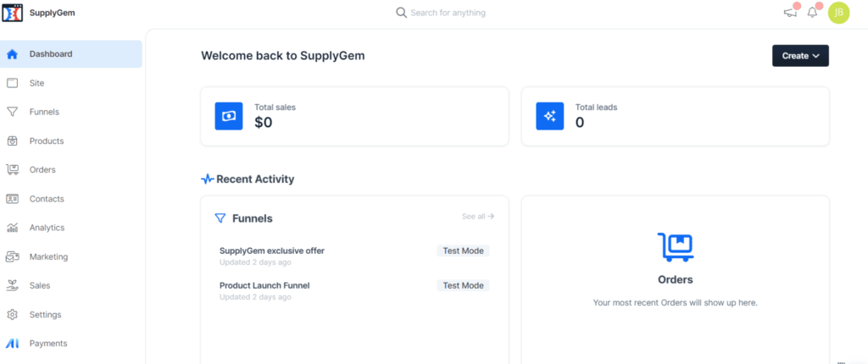This screenshot has width=868, height=364.
Task: Click the megaphone announcements icon
Action: pyautogui.click(x=790, y=12)
